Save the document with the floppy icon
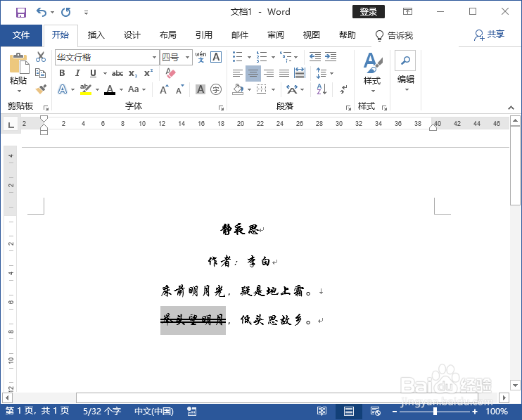522x420 pixels. 21,13
